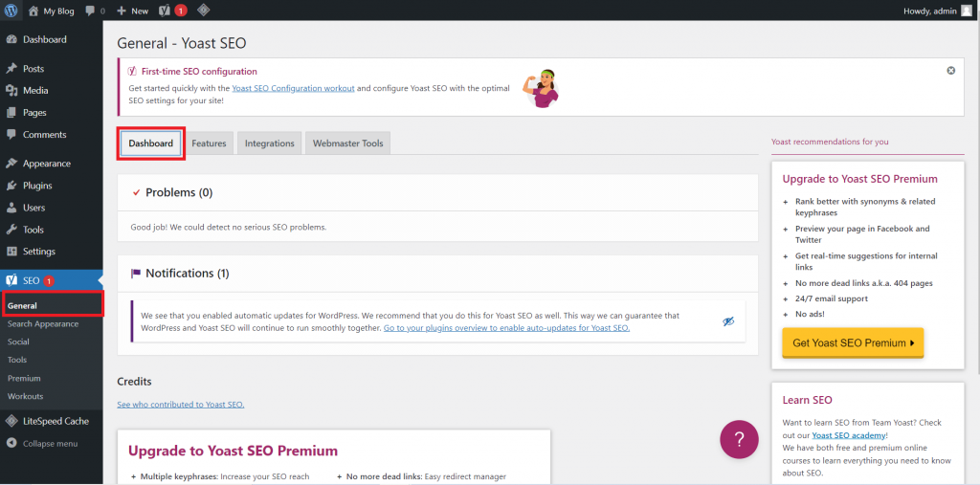Open the Dashboard gauge icon in the sidebar

11,39
